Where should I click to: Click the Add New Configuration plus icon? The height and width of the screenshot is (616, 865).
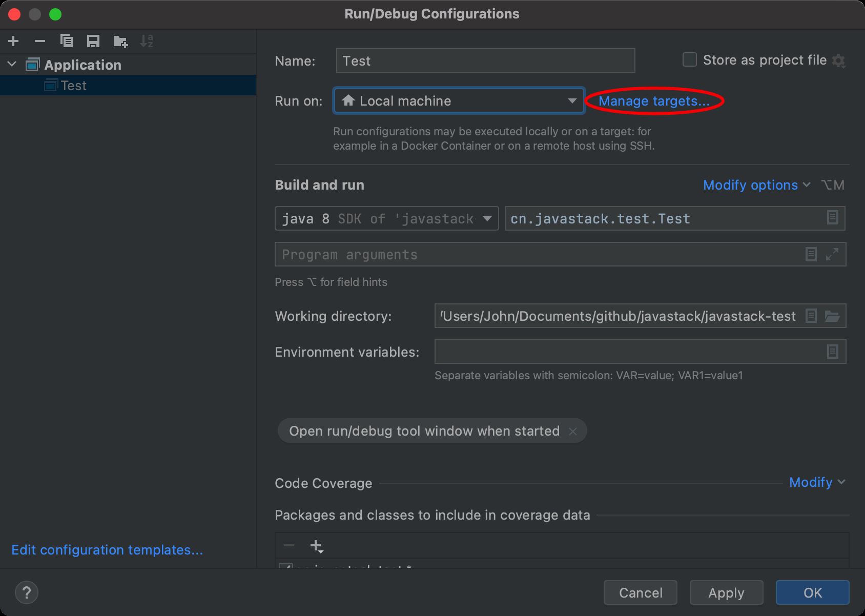click(x=13, y=41)
